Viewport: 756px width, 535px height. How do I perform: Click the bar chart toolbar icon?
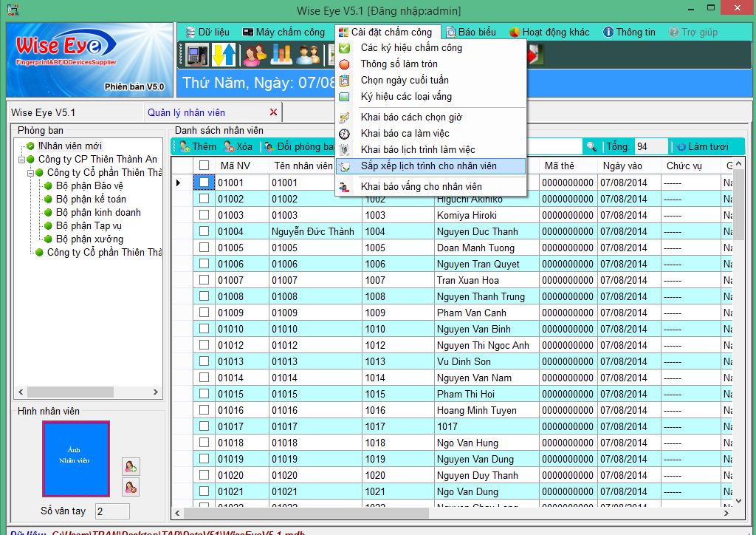coord(281,55)
